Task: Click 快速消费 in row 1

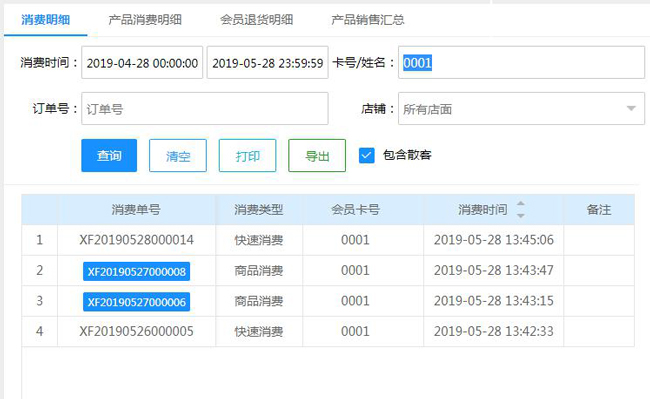Action: point(259,240)
